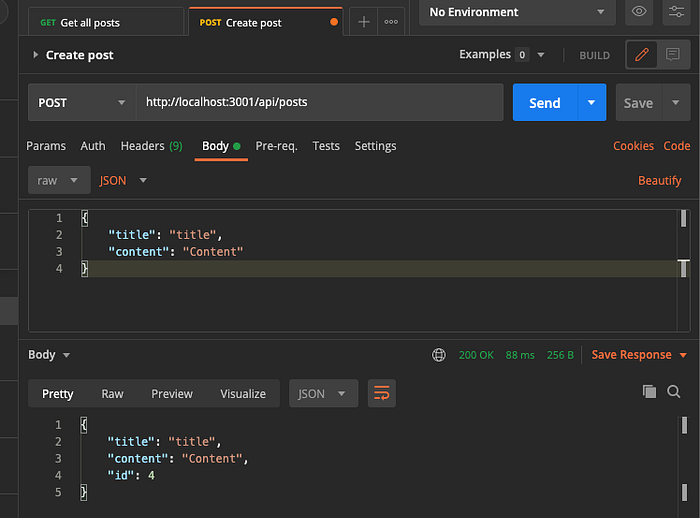This screenshot has width=700, height=518.
Task: Toggle line wrap in the response viewer
Action: [x=382, y=393]
